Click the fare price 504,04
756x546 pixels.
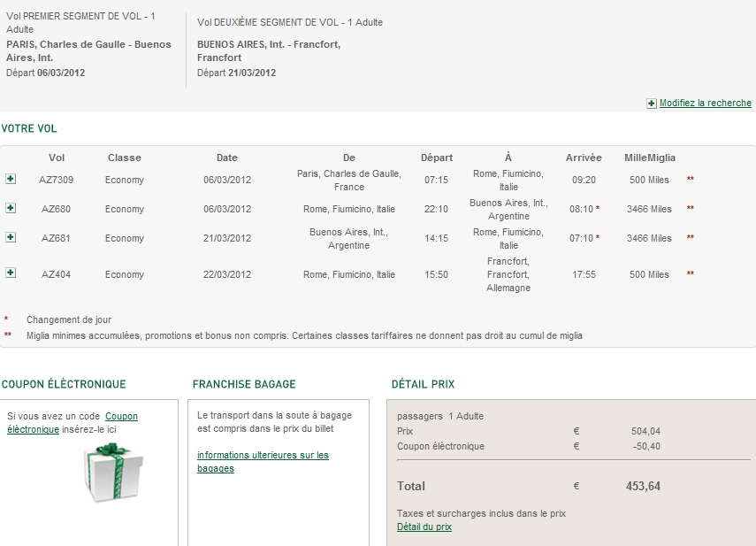pos(645,431)
